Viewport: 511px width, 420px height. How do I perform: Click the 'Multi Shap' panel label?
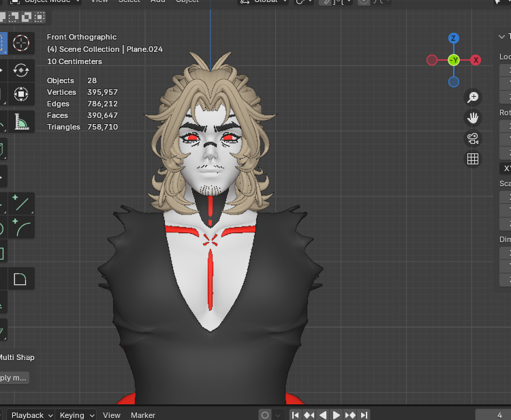click(17, 357)
